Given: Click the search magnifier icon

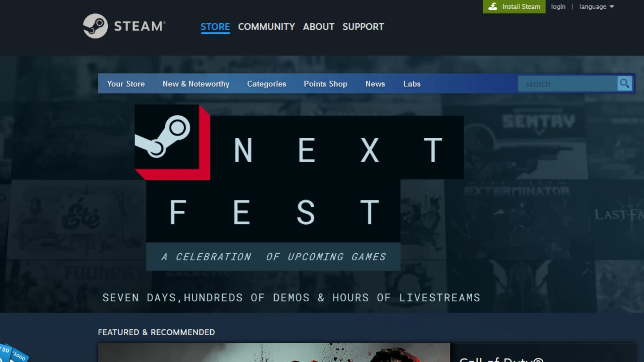Looking at the screenshot, I should (625, 83).
